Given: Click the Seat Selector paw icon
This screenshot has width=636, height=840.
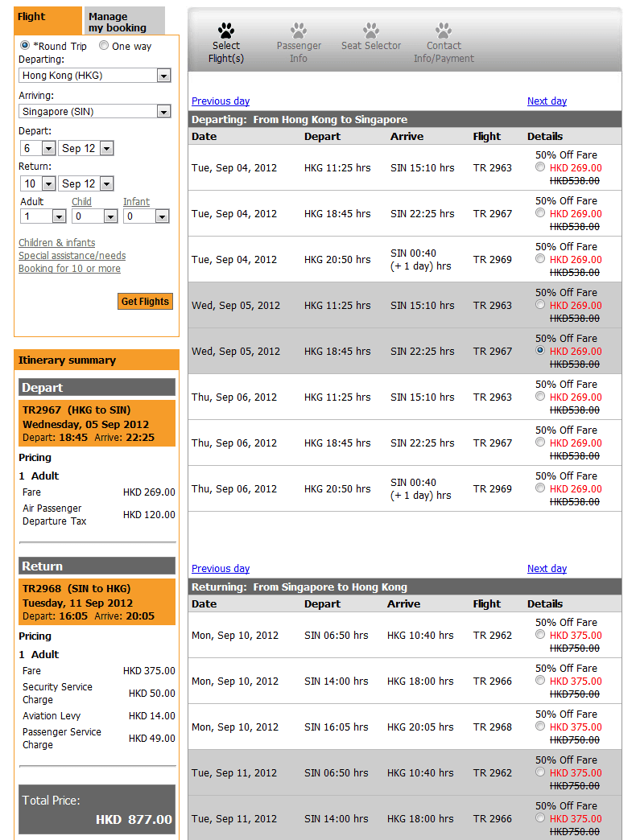Looking at the screenshot, I should [x=371, y=31].
